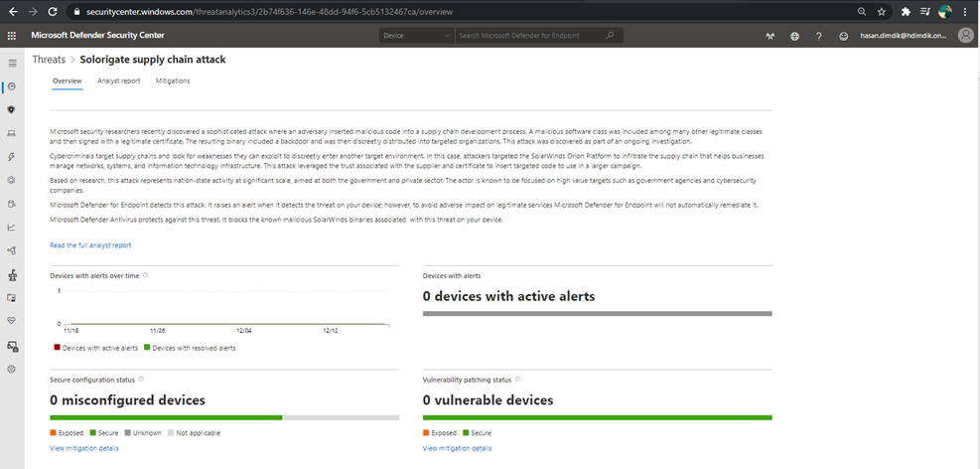Screen dimensions: 980x469
Task: Open the browser extensions puzzle icon
Action: tap(906, 12)
